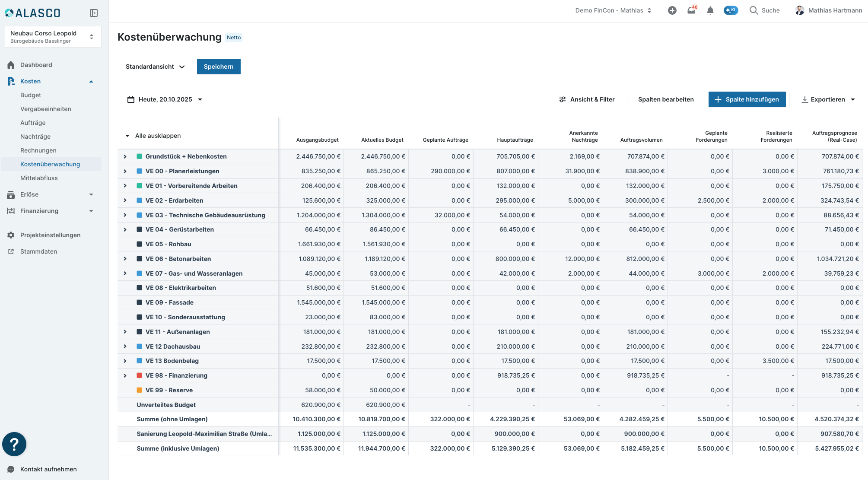Open the KI assistant badge
This screenshot has height=480, width=868.
pos(731,10)
